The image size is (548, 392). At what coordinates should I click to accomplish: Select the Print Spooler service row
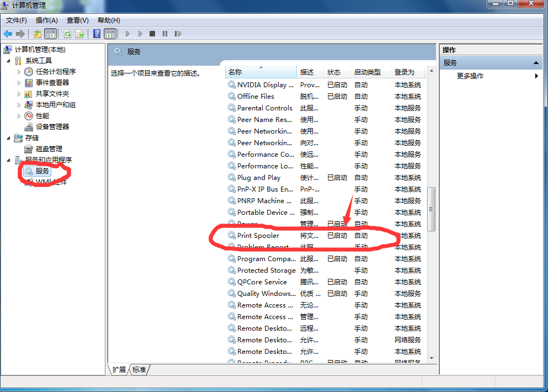324,236
